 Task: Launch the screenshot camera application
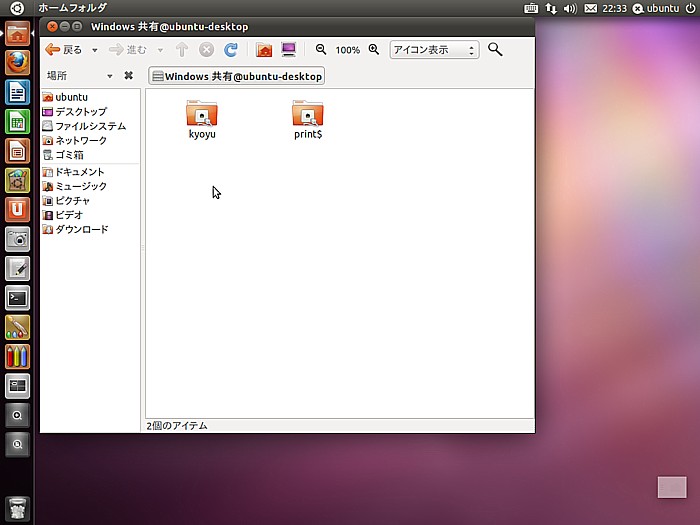point(17,239)
